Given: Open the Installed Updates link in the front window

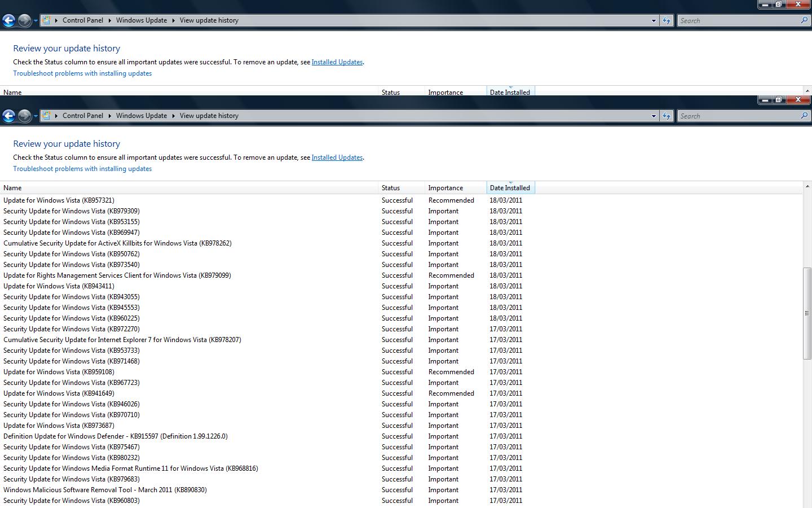Looking at the screenshot, I should coord(337,157).
